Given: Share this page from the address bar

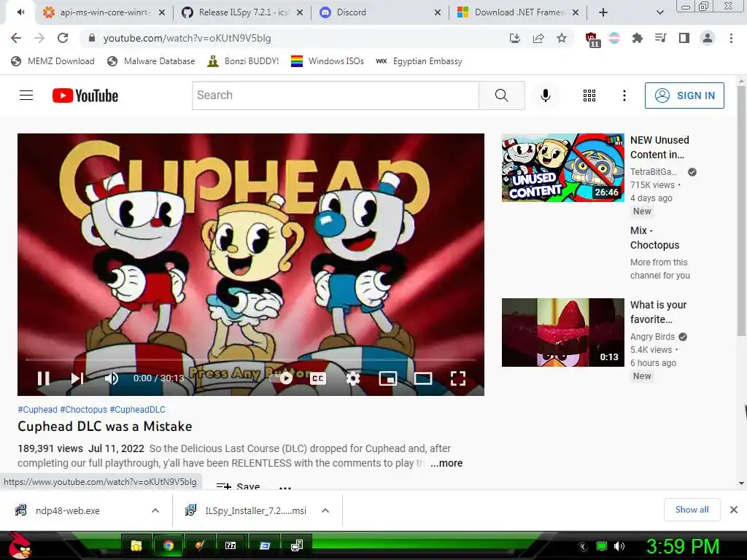Looking at the screenshot, I should [x=538, y=38].
